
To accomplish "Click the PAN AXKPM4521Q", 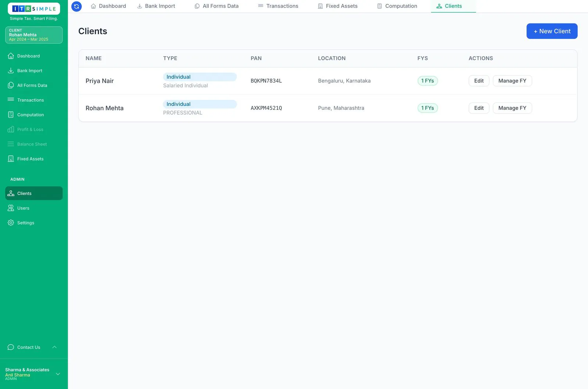I will 266,108.
